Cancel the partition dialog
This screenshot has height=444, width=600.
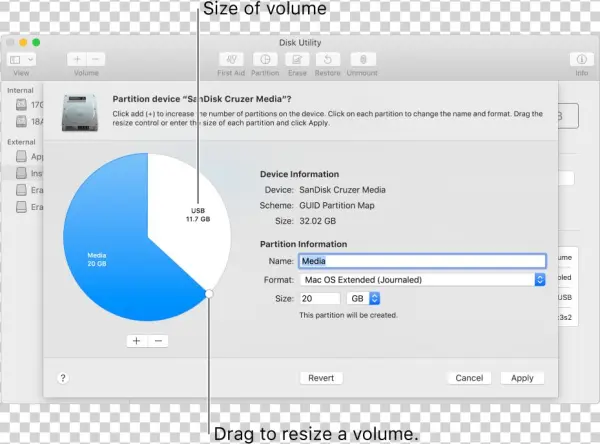tap(469, 378)
